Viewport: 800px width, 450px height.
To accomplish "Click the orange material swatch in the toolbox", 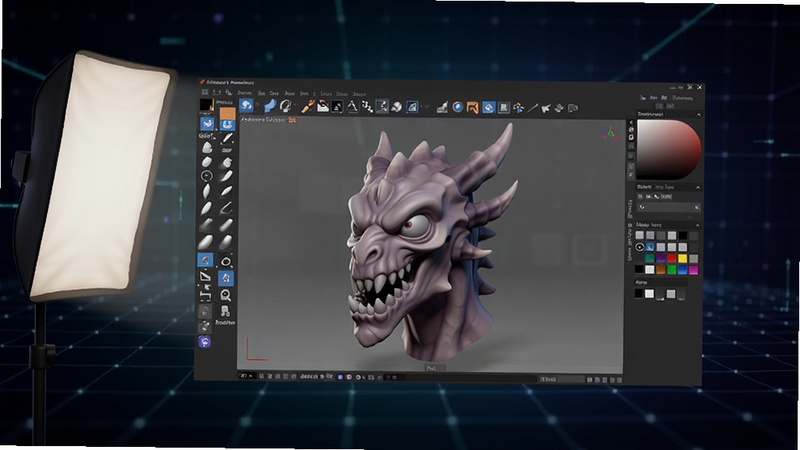I will [227, 113].
